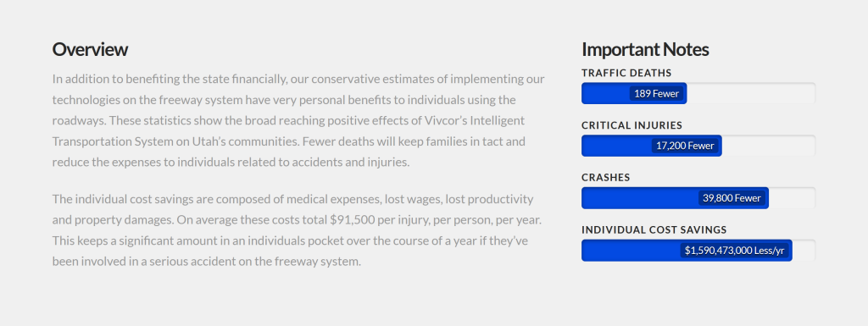The image size is (868, 326).
Task: Click unfilled part of Critical Injuries bar
Action: (768, 146)
